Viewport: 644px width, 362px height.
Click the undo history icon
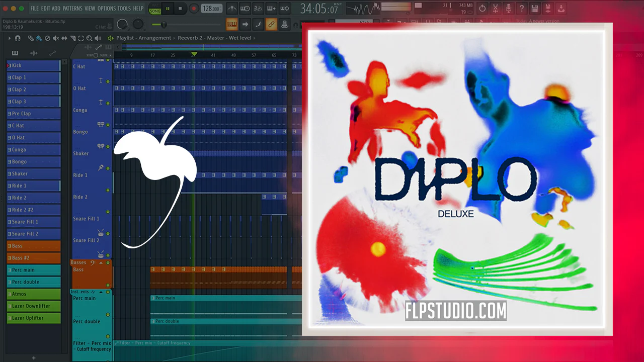click(482, 9)
